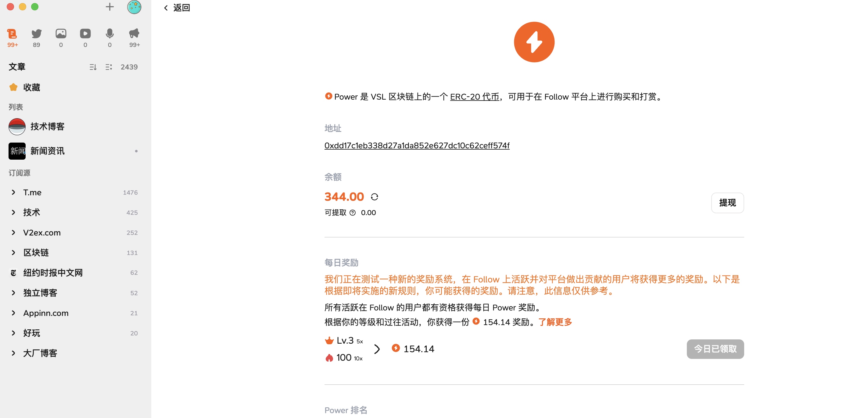
Task: Open the Notifications megaphone view
Action: point(134,34)
